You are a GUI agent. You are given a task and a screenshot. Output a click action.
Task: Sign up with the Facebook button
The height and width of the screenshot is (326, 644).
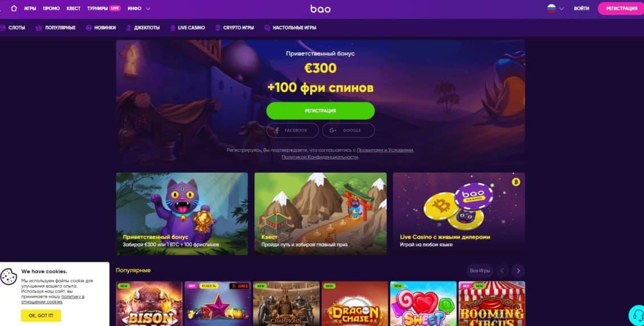click(292, 130)
